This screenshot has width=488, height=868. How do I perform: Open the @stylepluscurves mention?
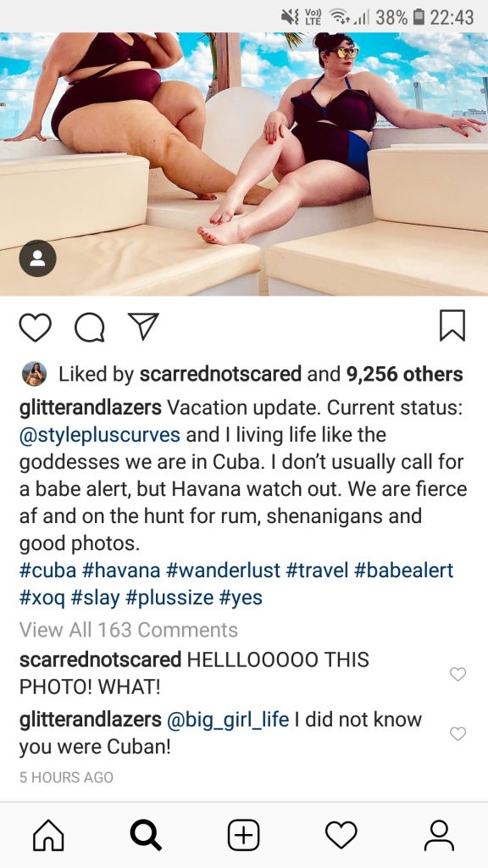[100, 435]
